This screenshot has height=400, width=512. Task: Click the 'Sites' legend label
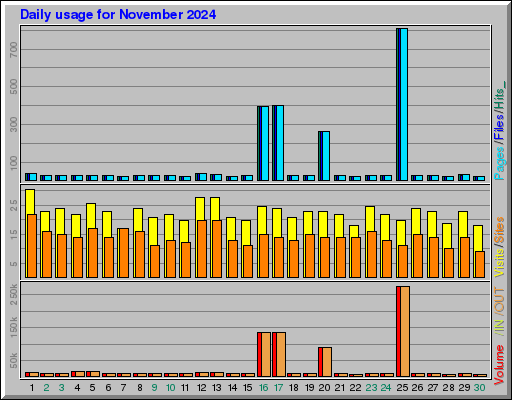click(499, 230)
